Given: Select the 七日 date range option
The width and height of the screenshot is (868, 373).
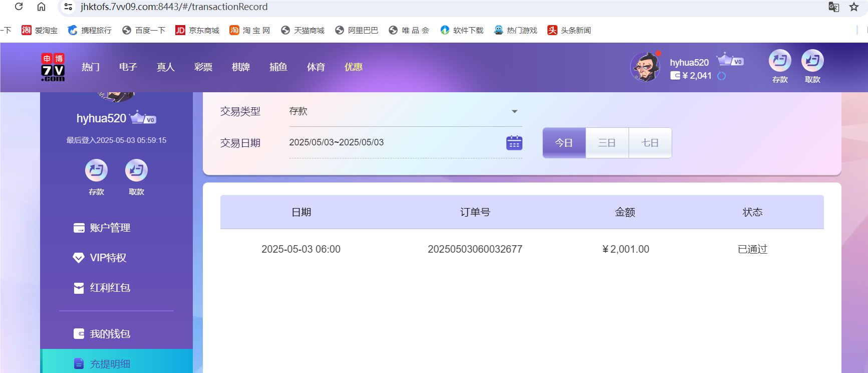Looking at the screenshot, I should tap(650, 143).
